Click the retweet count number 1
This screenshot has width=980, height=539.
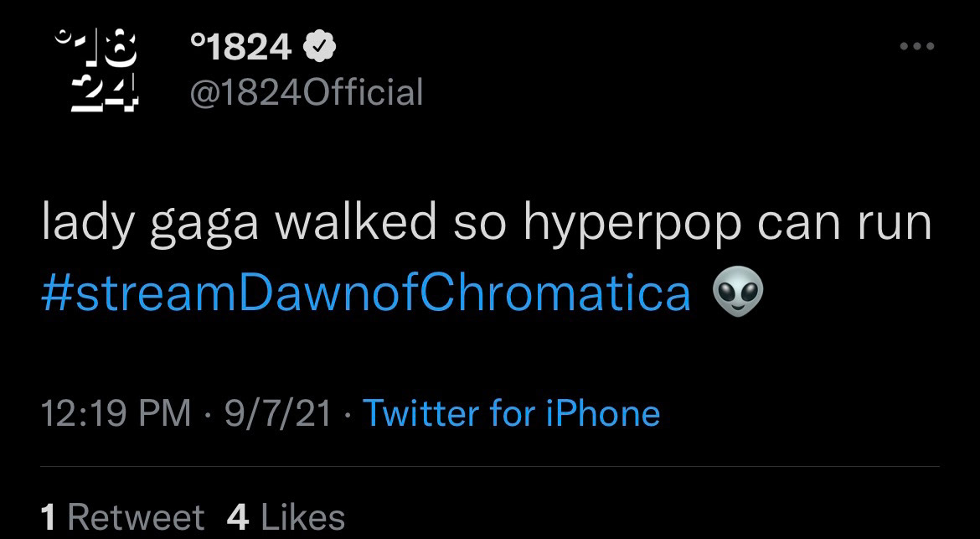49,516
